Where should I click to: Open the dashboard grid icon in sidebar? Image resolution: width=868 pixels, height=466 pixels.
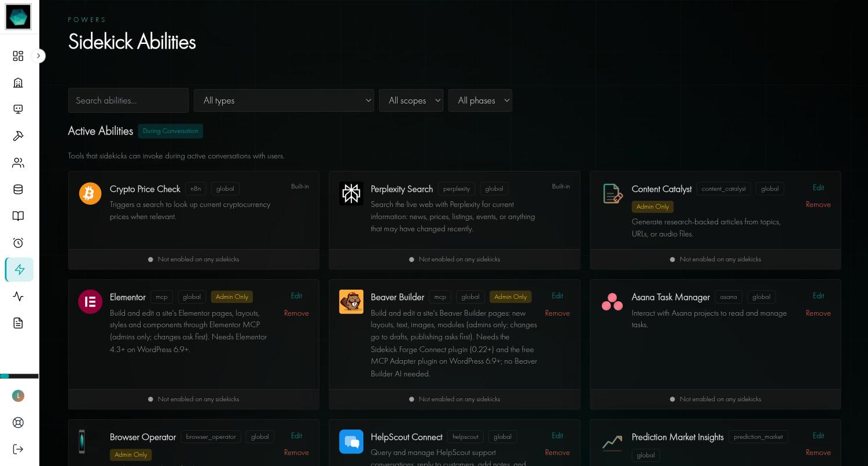pos(18,56)
